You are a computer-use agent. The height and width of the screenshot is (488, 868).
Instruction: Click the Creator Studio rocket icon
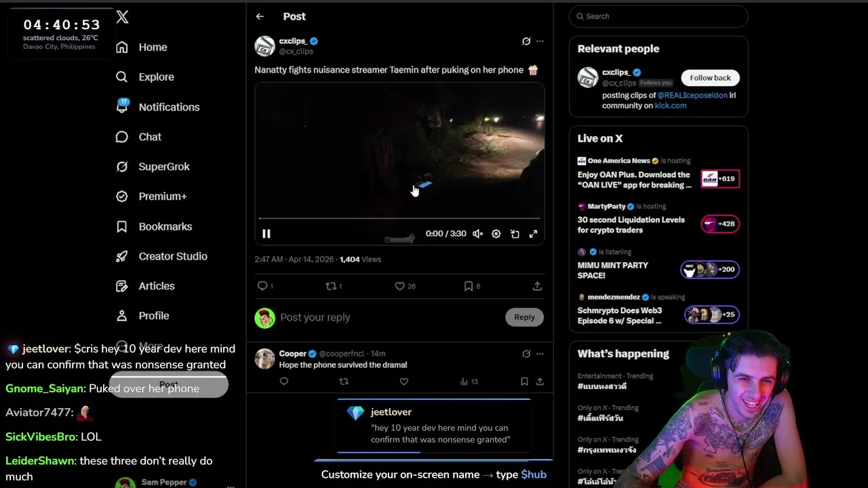pyautogui.click(x=122, y=256)
